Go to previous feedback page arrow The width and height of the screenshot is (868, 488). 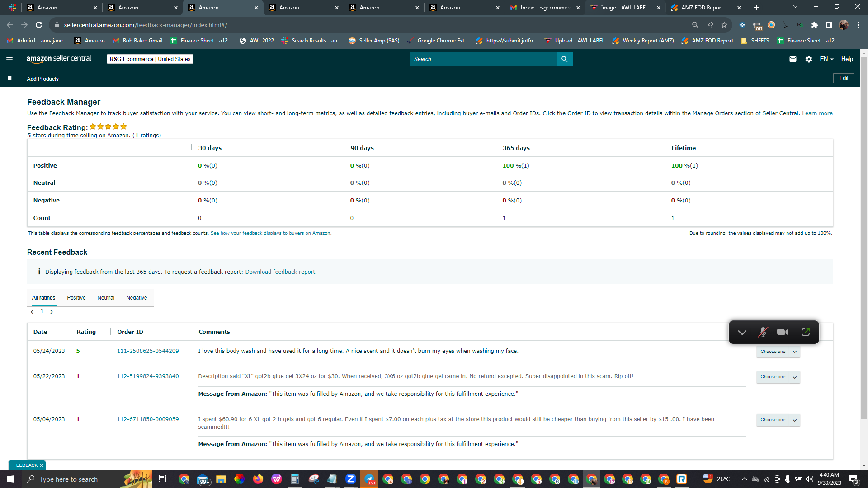click(x=32, y=312)
